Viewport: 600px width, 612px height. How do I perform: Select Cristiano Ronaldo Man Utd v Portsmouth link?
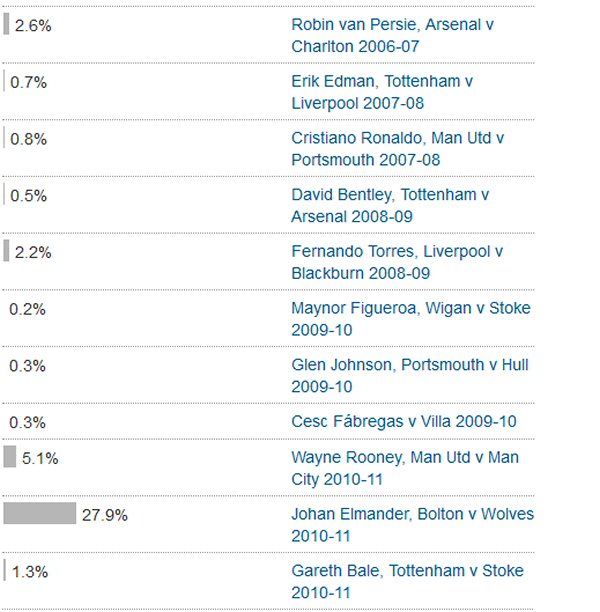398,149
